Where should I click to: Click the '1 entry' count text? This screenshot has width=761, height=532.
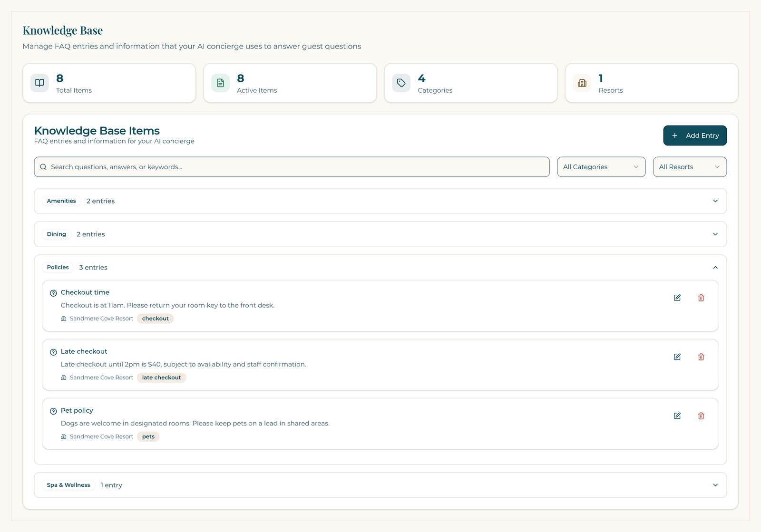[x=111, y=485]
